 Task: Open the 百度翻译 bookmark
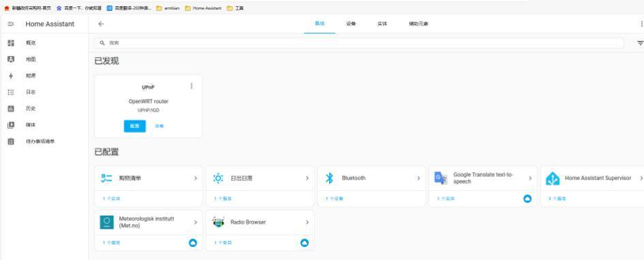click(129, 8)
